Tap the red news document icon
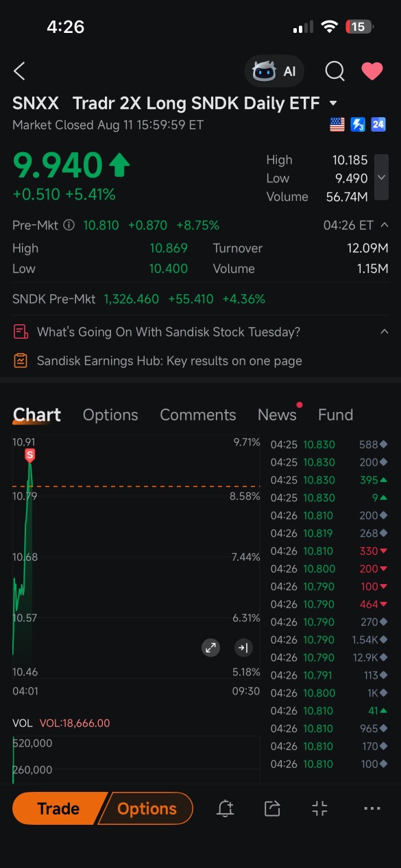The width and height of the screenshot is (401, 868). (x=21, y=332)
